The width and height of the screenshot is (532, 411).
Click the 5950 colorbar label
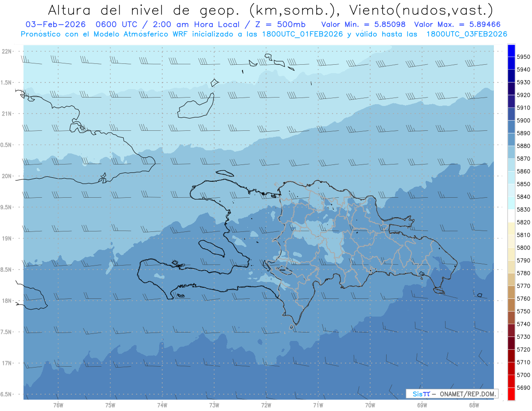[x=524, y=57]
